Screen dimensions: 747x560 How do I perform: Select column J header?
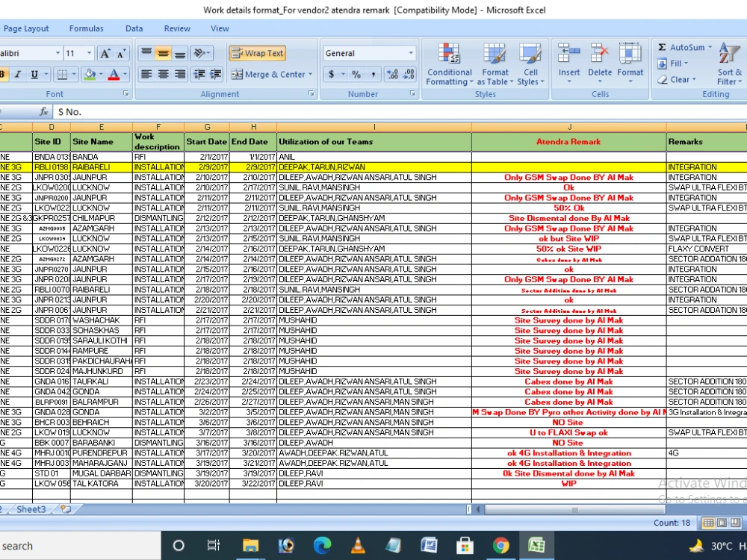pos(568,127)
